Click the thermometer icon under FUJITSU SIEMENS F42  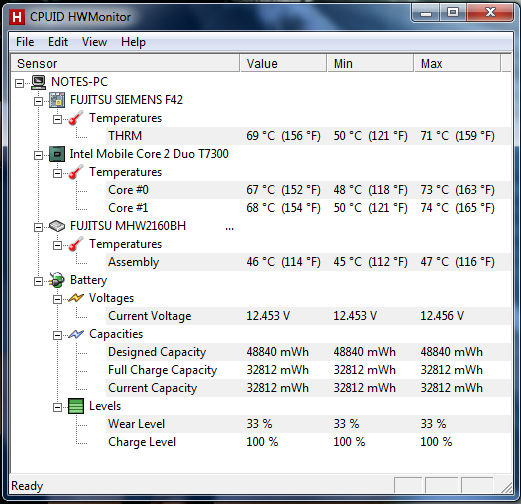pyautogui.click(x=76, y=118)
